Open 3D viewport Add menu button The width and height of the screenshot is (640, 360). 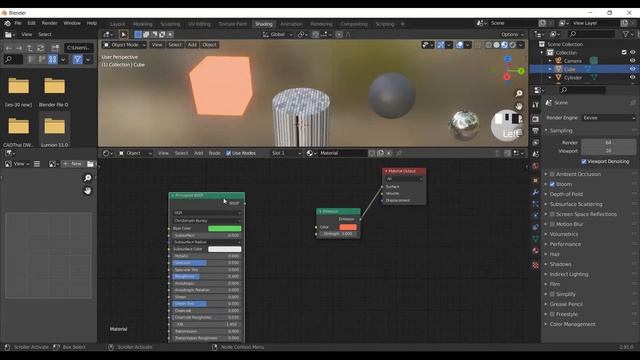pos(192,45)
